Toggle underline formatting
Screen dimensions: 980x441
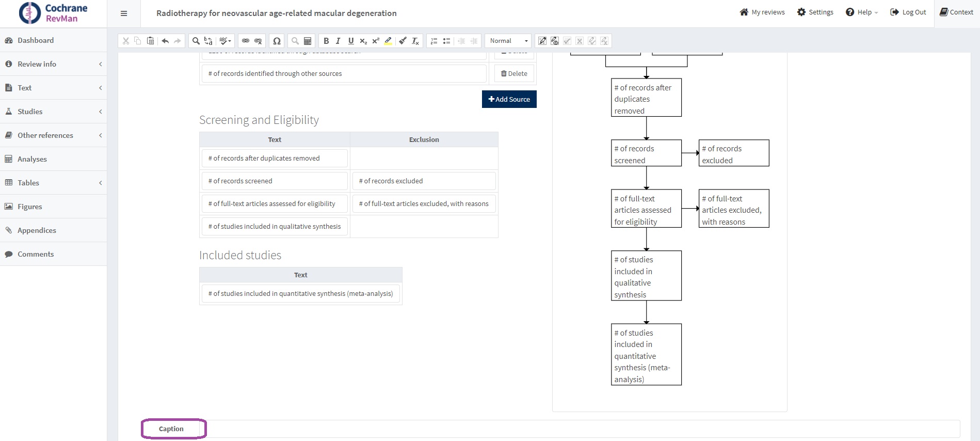click(351, 41)
